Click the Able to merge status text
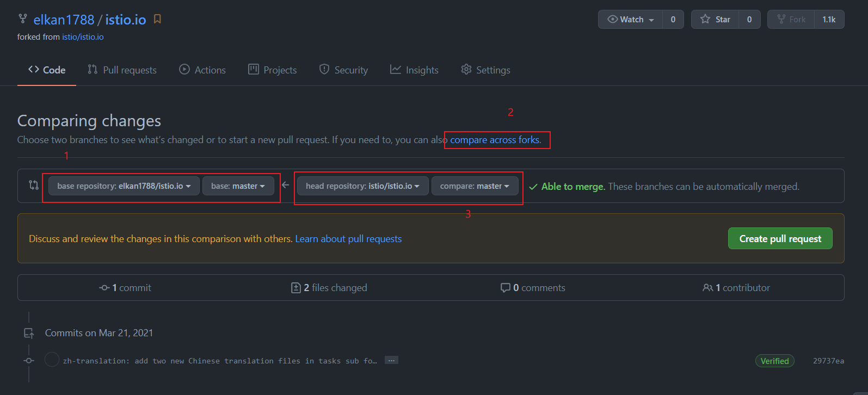This screenshot has height=395, width=868. tap(573, 187)
